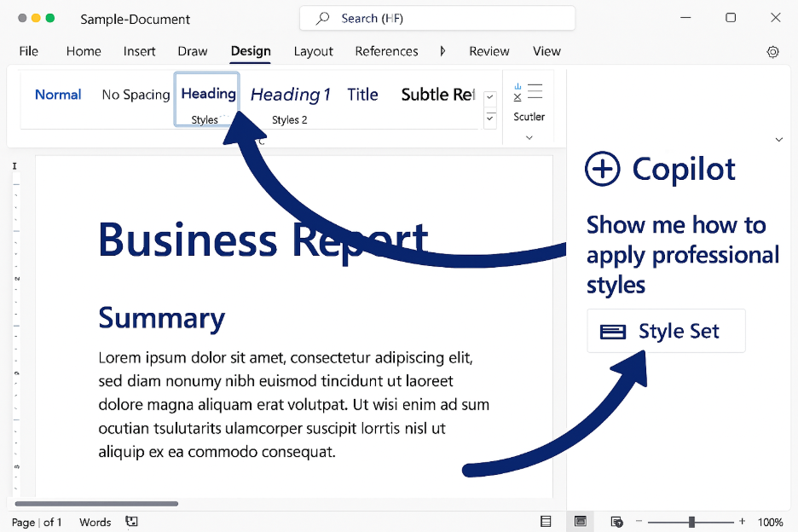Viewport: 798px width, 532px height.
Task: Open the Review tab
Action: (489, 51)
